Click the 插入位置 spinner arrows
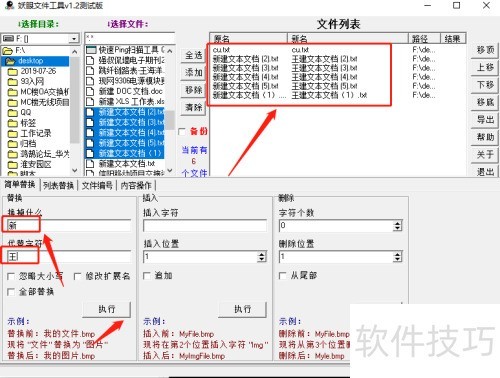 point(262,256)
